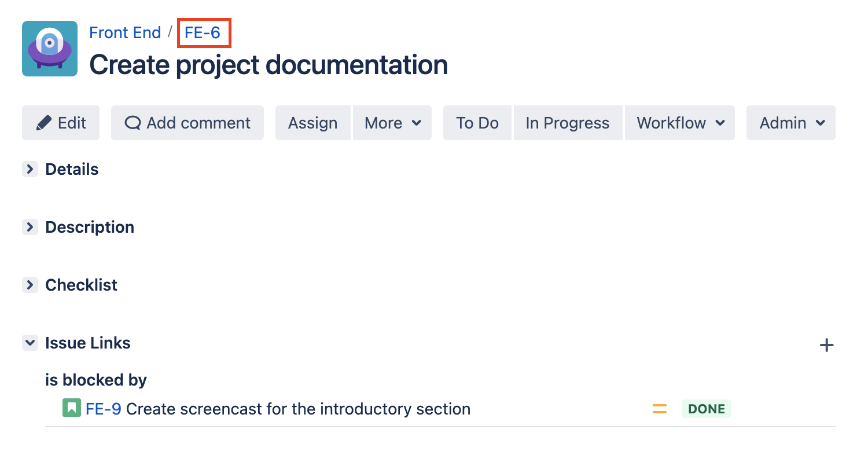Click the DONE status lozenge
Viewport: 868px width, 462px height.
click(x=707, y=409)
